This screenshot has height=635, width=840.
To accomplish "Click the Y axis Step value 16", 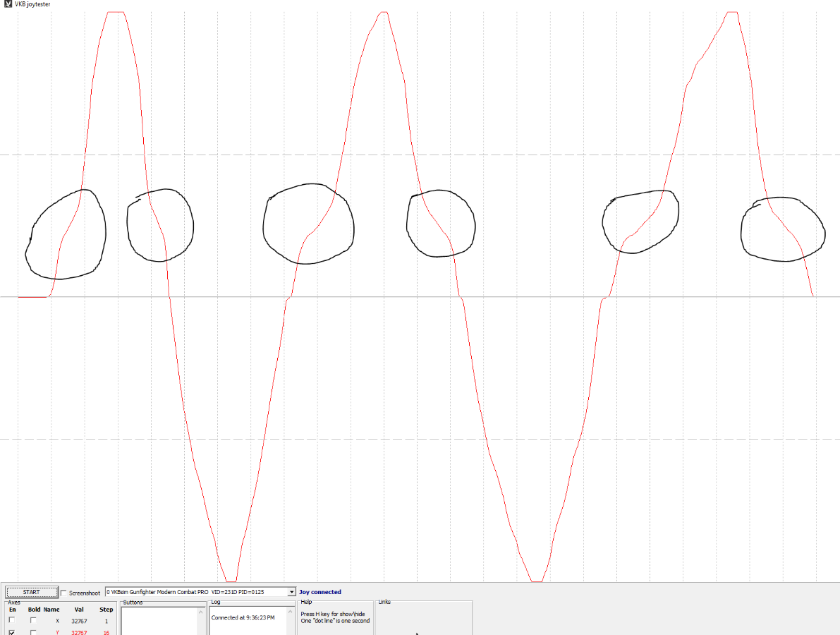I will coord(106,633).
